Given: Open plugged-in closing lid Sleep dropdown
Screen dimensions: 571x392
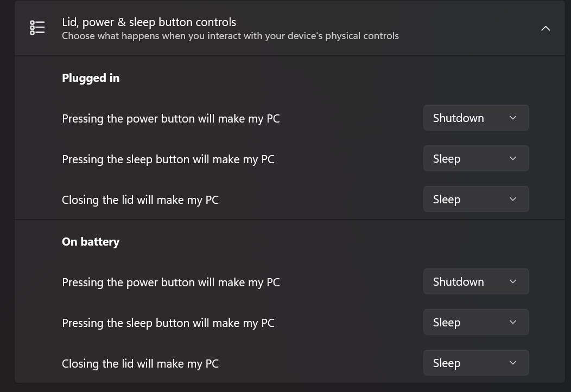Looking at the screenshot, I should (476, 200).
